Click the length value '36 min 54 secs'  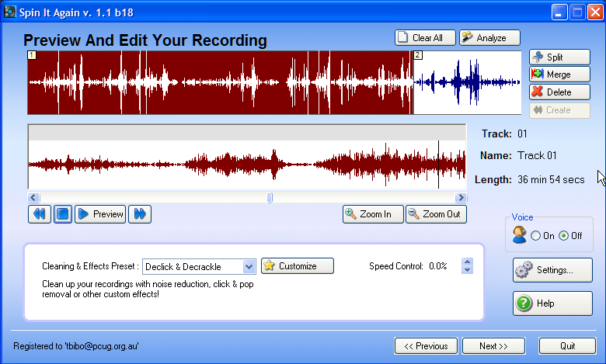[551, 179]
